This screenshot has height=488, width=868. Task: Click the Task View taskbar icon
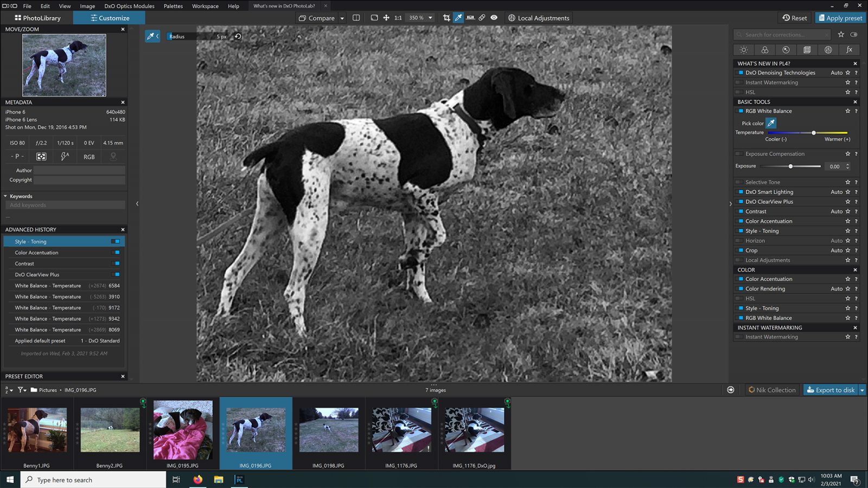pyautogui.click(x=176, y=480)
